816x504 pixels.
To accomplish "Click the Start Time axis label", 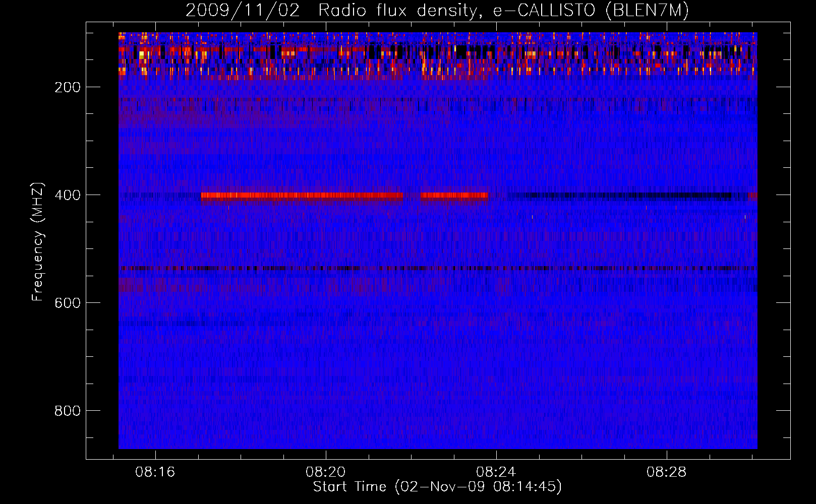I will [x=437, y=487].
